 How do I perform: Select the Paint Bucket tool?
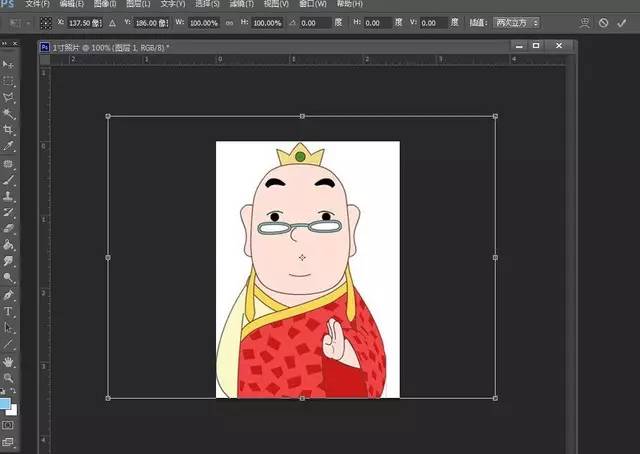[x=8, y=245]
